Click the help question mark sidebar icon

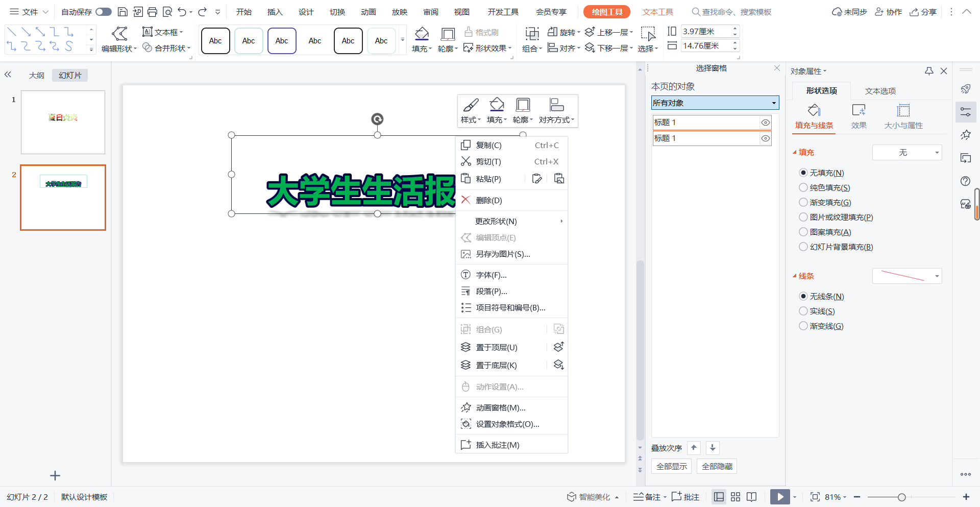pos(966,181)
